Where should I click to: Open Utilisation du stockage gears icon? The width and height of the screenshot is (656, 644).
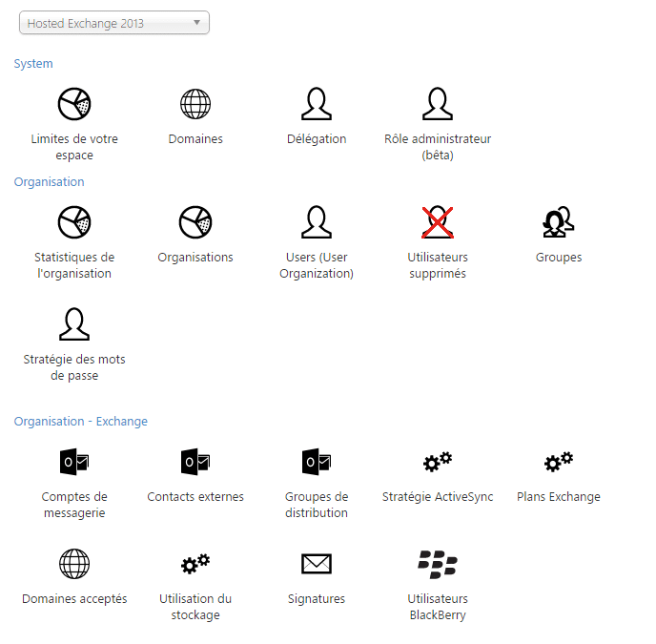195,564
